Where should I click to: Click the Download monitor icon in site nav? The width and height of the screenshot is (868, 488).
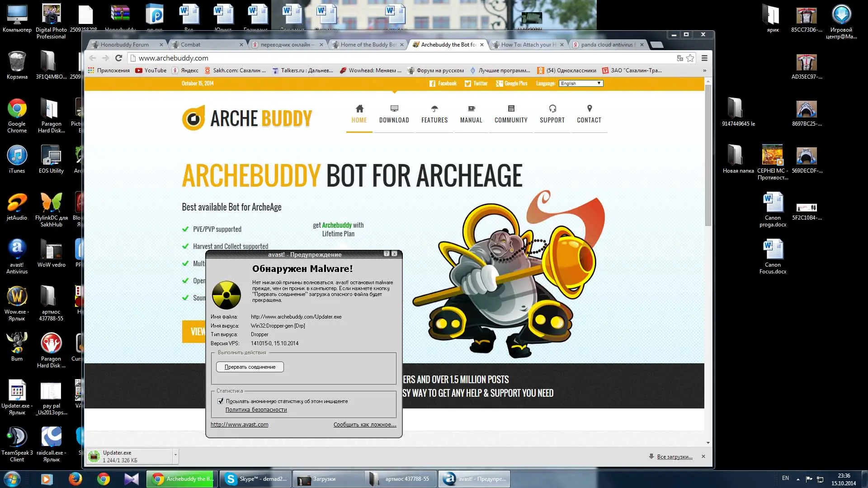394,108
